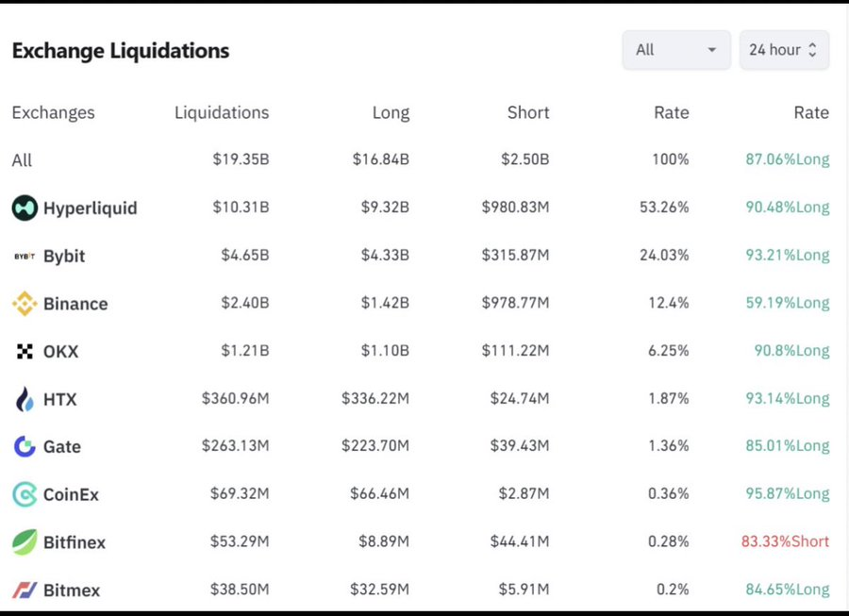Open the 24 hour time period selector
Viewport: 849px width, 616px height.
pyautogui.click(x=783, y=49)
